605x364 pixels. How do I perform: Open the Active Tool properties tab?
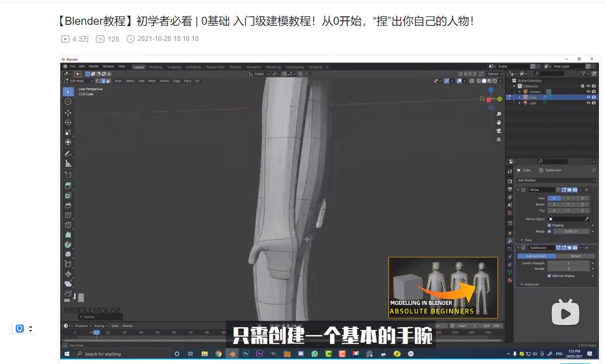tap(510, 171)
